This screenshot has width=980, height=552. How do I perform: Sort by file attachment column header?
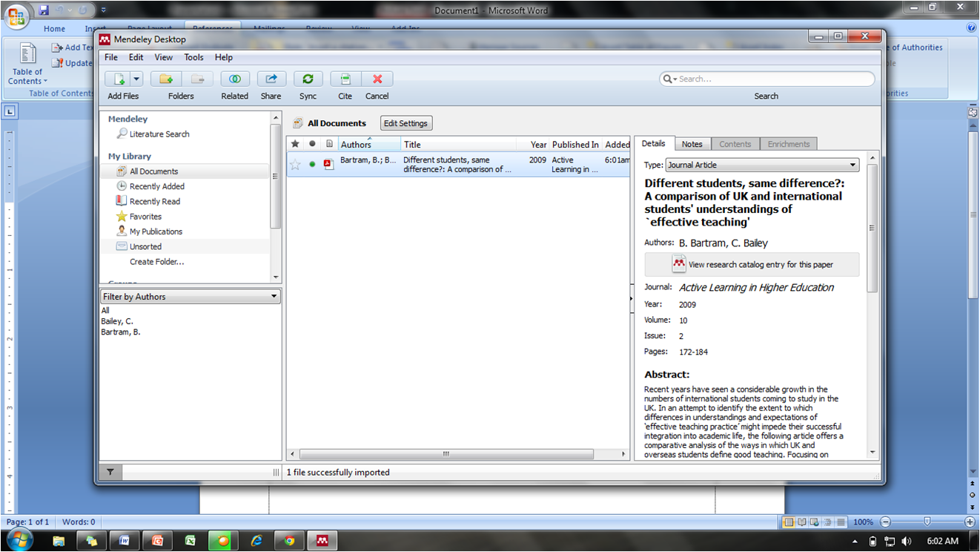(x=330, y=144)
